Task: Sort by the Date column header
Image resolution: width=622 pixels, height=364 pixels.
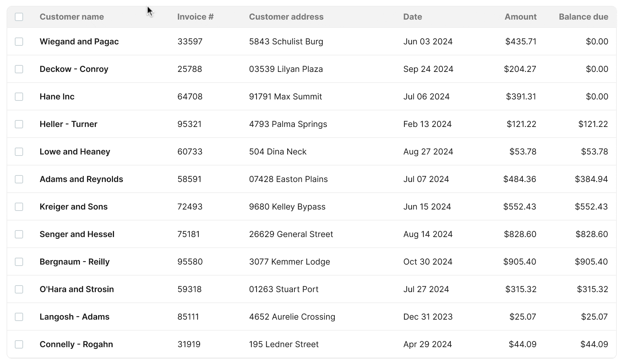Action: (x=412, y=17)
